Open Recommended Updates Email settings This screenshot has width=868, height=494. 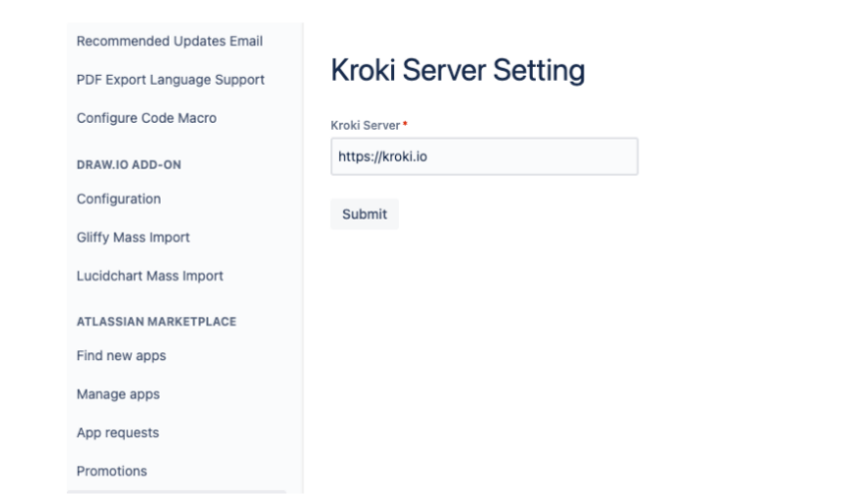coord(170,41)
